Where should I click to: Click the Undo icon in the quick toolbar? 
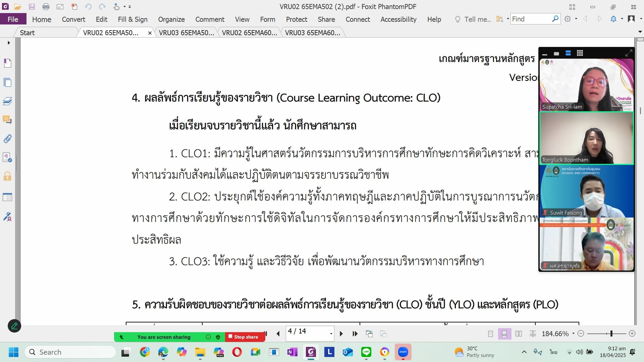click(x=88, y=7)
